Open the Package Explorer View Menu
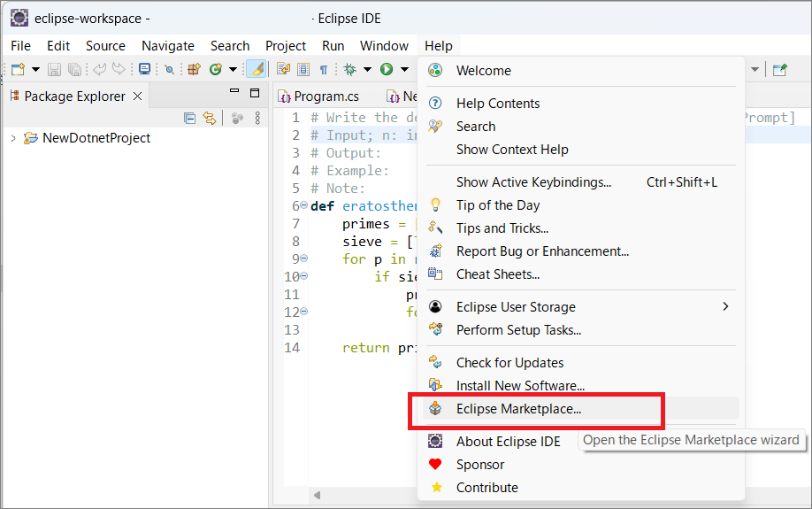This screenshot has width=812, height=509. coord(257,118)
